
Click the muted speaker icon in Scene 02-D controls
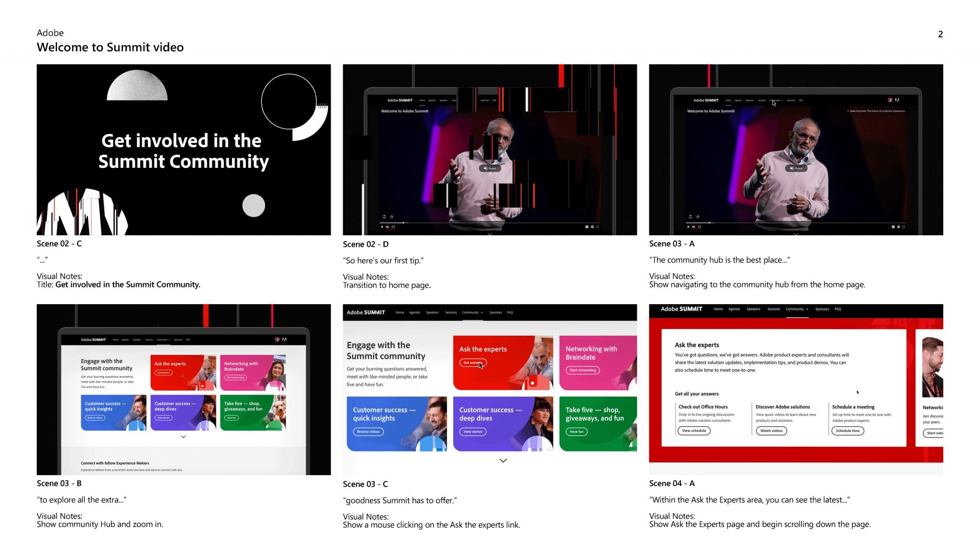(x=388, y=227)
